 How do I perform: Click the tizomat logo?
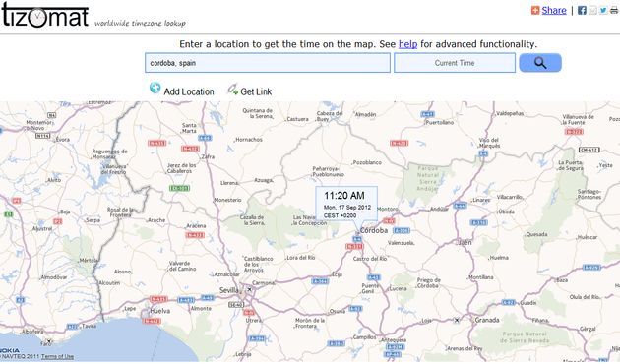pos(44,15)
